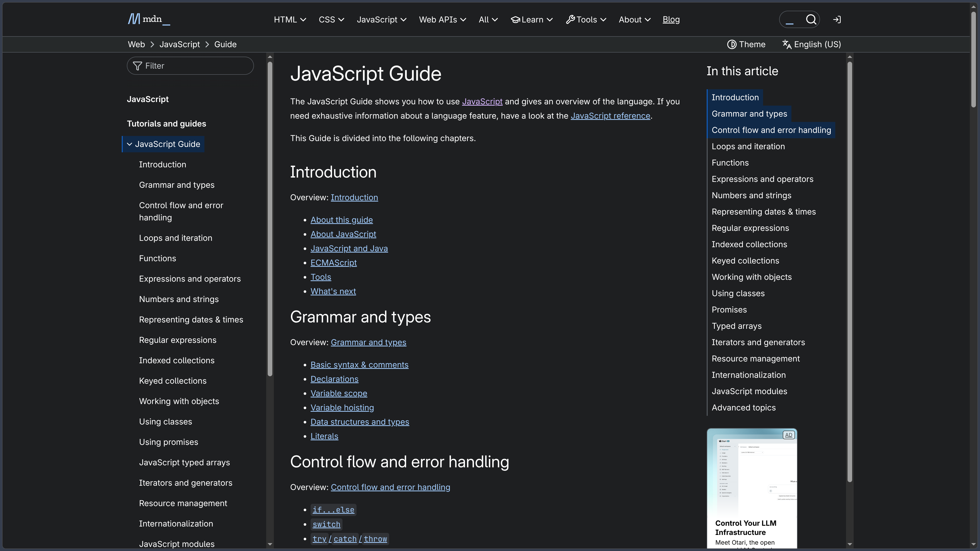Click the Guide breadcrumb

click(x=225, y=44)
